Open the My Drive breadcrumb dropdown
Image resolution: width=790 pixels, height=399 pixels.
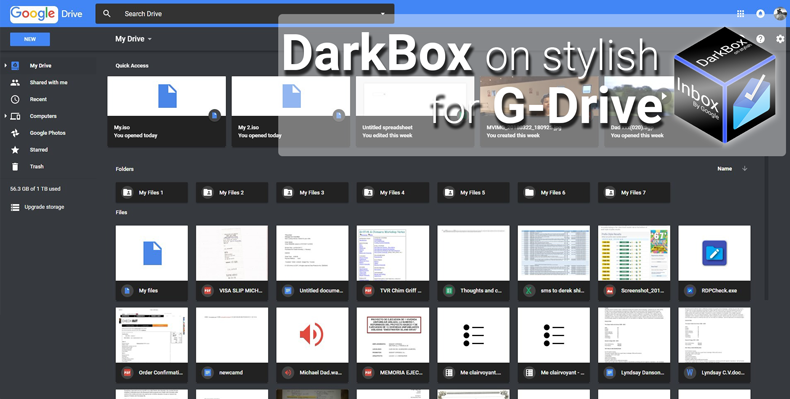(133, 39)
